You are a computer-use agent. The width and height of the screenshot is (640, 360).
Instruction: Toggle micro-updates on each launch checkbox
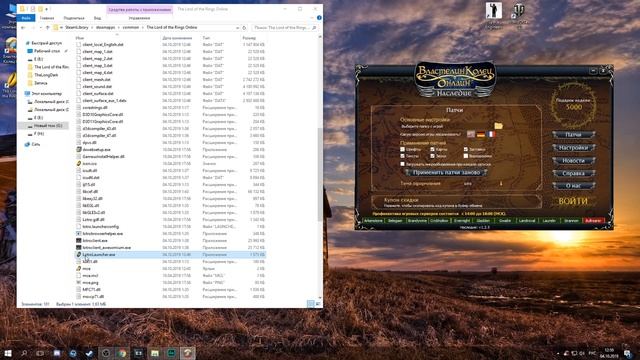pyautogui.click(x=402, y=164)
